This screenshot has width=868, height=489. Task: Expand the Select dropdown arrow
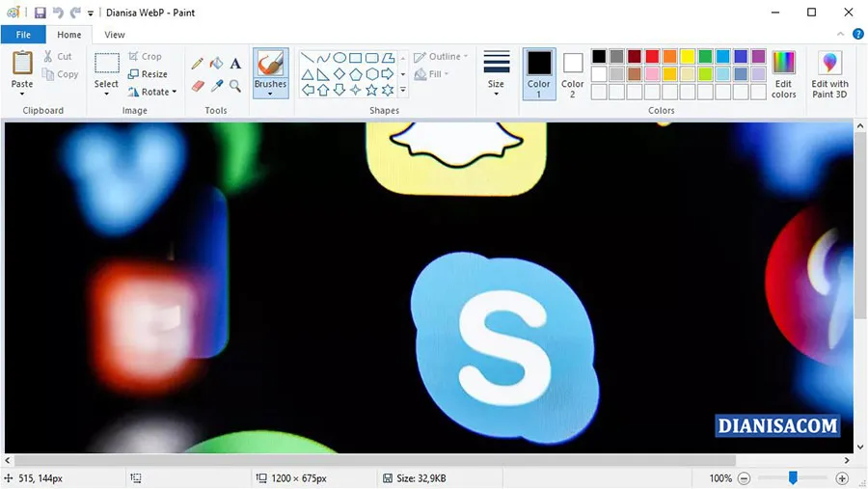(106, 94)
